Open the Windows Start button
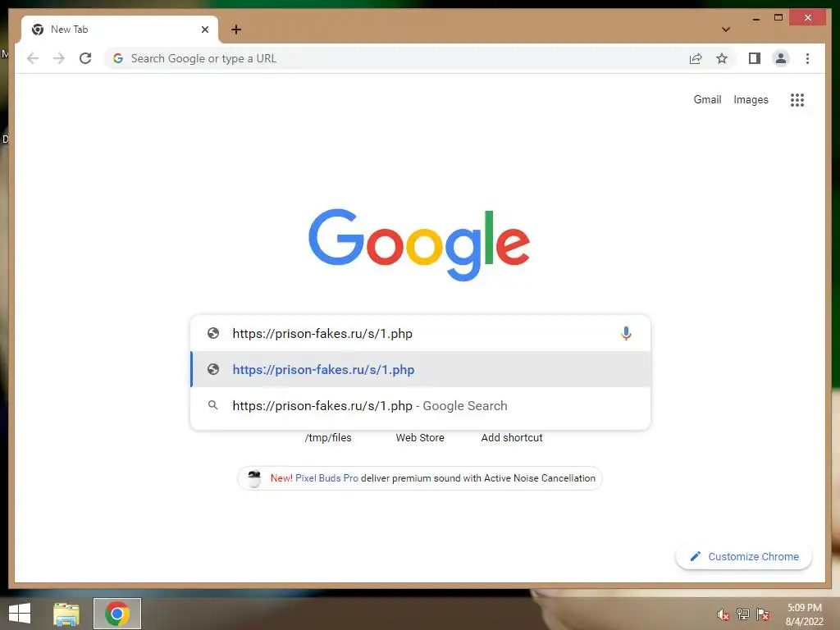Screen dimensions: 840x630 coord(20,614)
